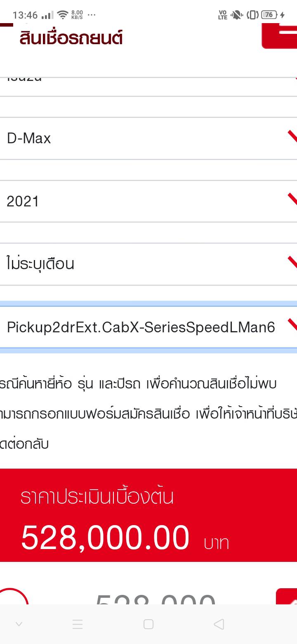Tap the red button at bottom right
This screenshot has width=297, height=644.
coord(287,597)
